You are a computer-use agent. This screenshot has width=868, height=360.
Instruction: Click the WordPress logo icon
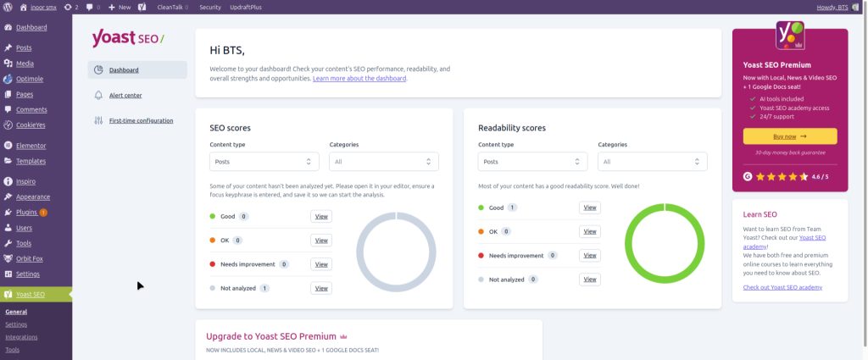(7, 7)
